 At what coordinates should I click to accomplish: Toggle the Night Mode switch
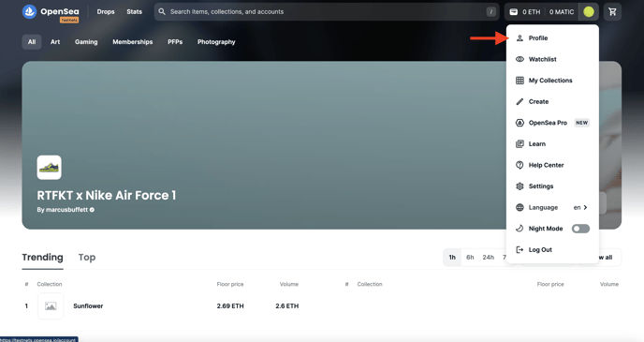[580, 229]
